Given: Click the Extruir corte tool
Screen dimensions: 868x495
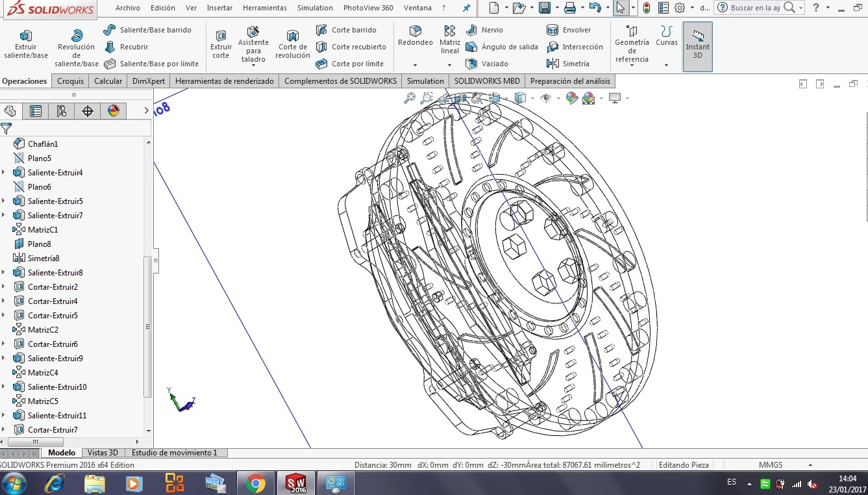Looking at the screenshot, I should [221, 44].
